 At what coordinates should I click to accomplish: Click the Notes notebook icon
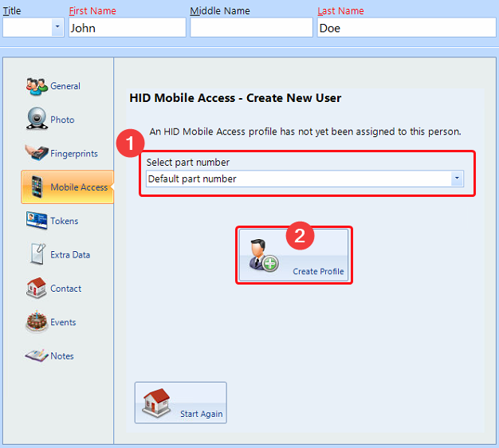pyautogui.click(x=37, y=356)
